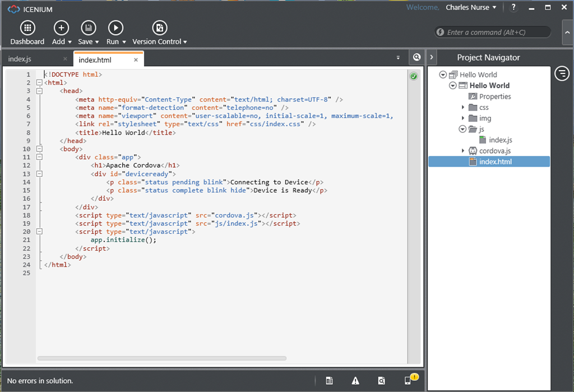Expand the css folder arrow
Viewport: 574px width, 392px height.
click(x=462, y=107)
